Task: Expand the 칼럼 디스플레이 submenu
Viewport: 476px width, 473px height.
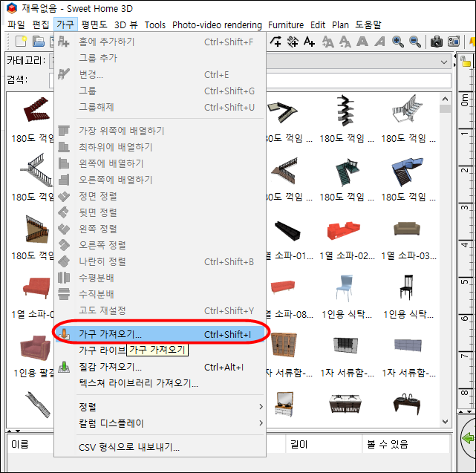Action: (160, 423)
